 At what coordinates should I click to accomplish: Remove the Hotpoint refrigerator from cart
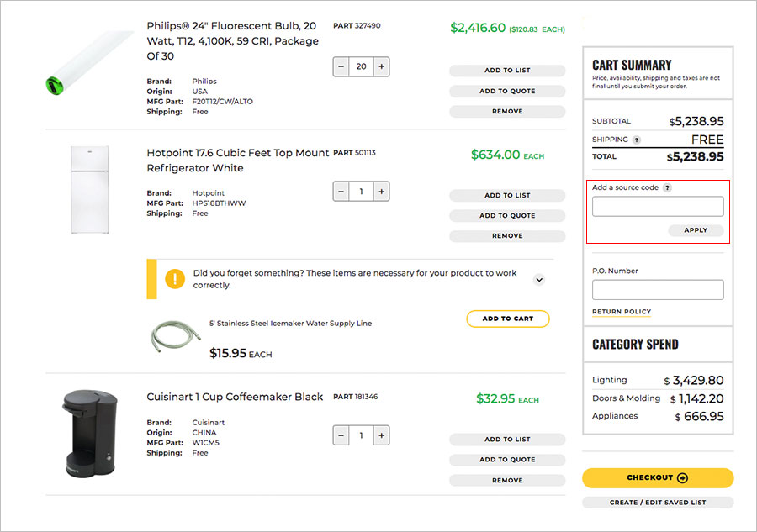506,235
